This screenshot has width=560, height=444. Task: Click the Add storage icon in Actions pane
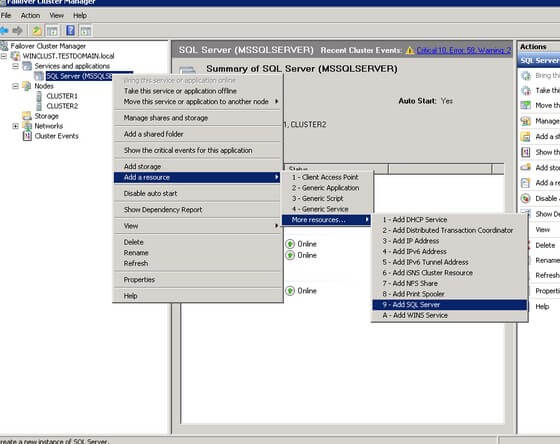pyautogui.click(x=526, y=168)
